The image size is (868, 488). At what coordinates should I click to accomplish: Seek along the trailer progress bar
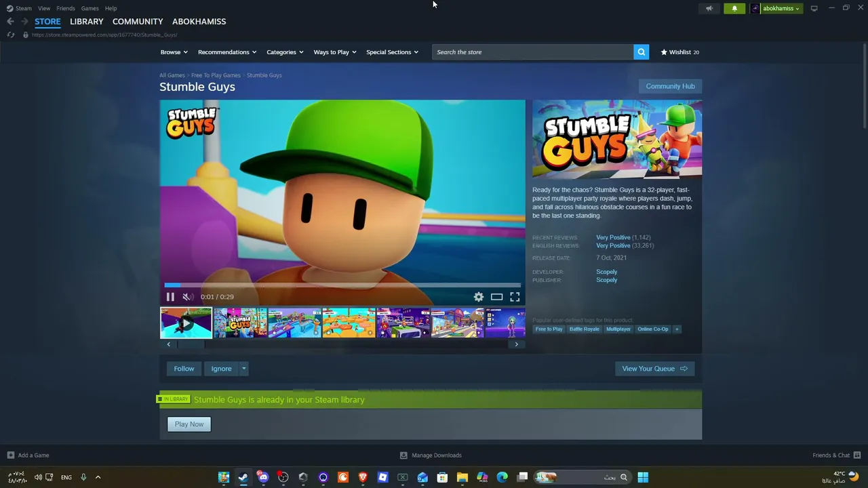click(x=342, y=285)
